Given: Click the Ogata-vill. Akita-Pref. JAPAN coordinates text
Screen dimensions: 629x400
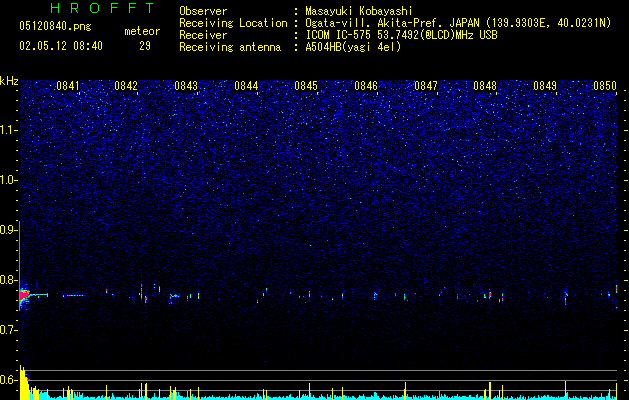Looking at the screenshot, I should pyautogui.click(x=458, y=23).
